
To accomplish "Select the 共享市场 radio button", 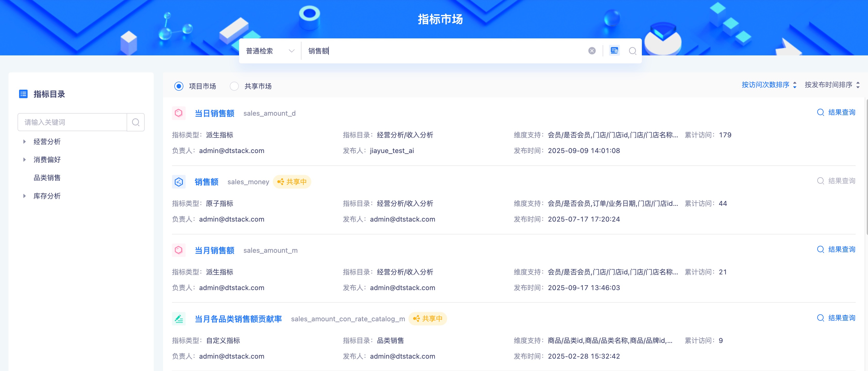I will (x=234, y=86).
